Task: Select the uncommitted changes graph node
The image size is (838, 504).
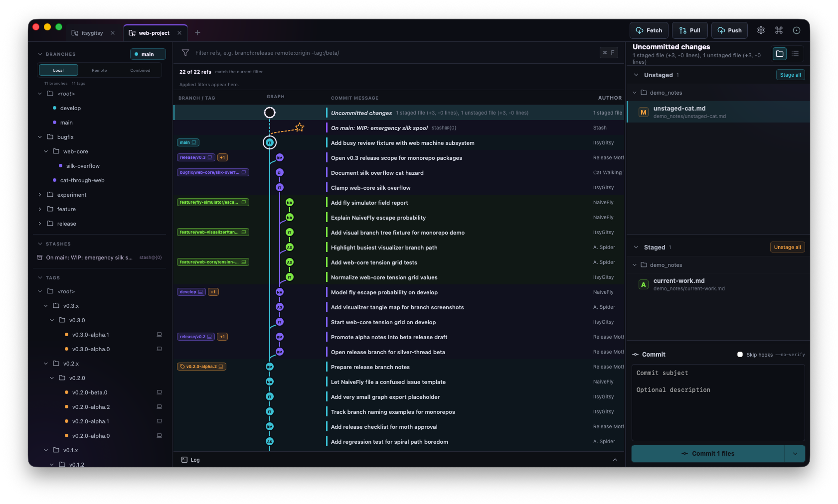Action: (270, 113)
